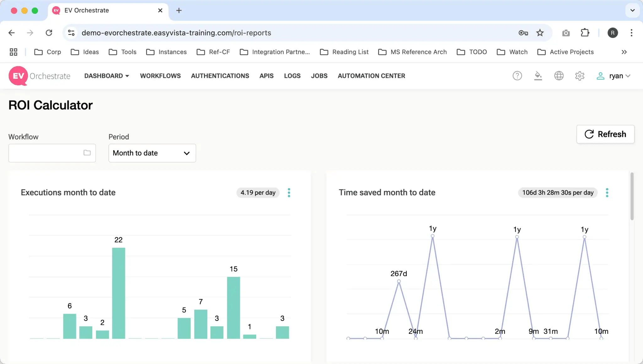The height and width of the screenshot is (364, 643).
Task: Open the MS Reference Arch bookmarks folder
Action: [413, 52]
